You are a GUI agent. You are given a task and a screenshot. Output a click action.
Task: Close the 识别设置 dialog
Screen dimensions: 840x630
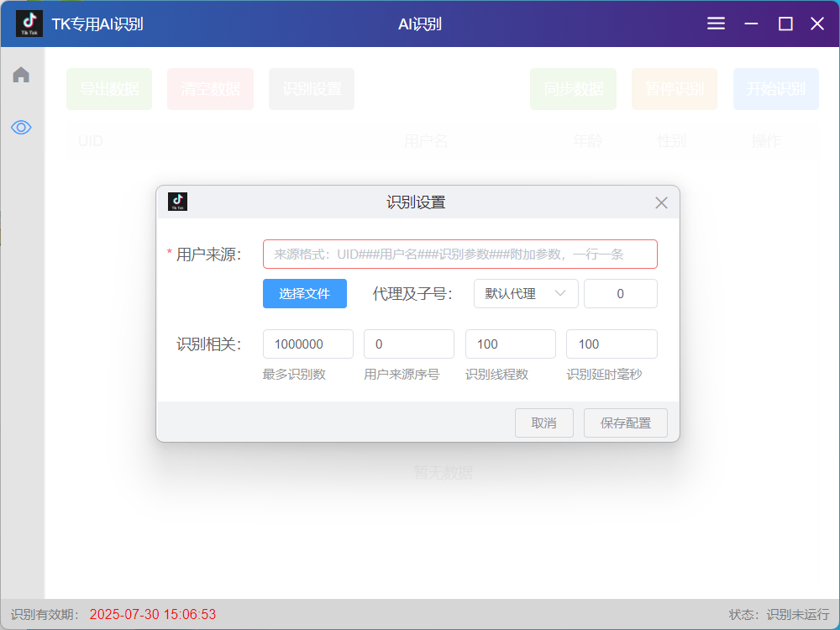(x=661, y=202)
